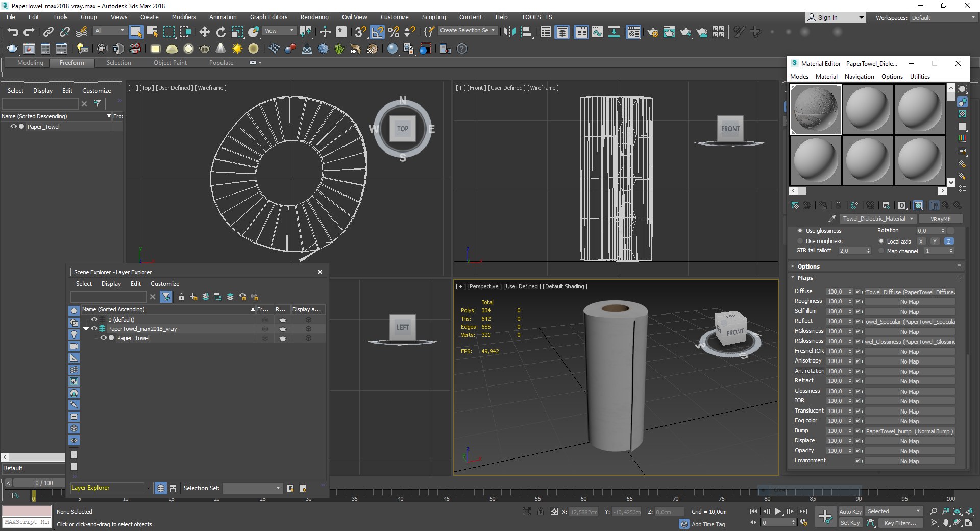Click the Auto Key button
The width and height of the screenshot is (980, 531).
850,512
